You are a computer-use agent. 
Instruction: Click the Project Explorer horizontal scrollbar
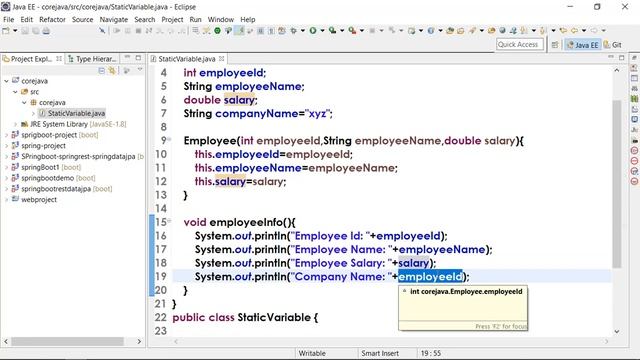[x=67, y=341]
